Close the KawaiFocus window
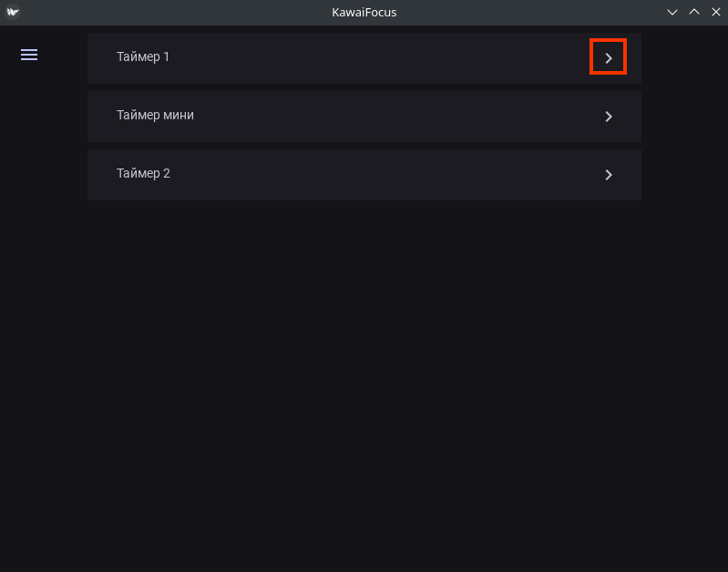 (x=714, y=12)
